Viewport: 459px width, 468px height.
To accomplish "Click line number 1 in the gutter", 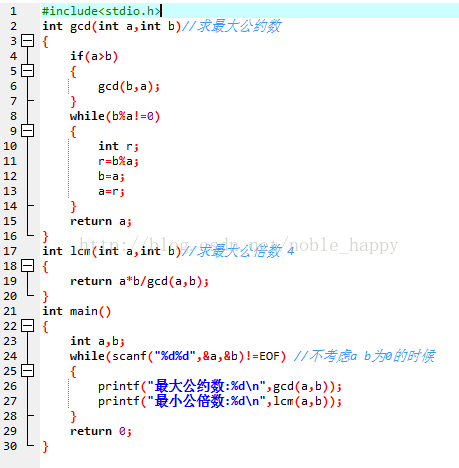I will point(13,11).
